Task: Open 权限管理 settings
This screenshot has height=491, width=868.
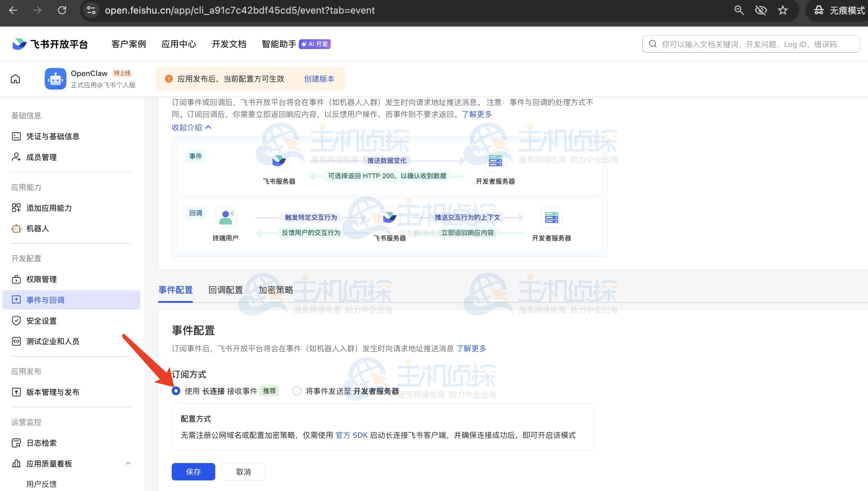Action: (42, 279)
